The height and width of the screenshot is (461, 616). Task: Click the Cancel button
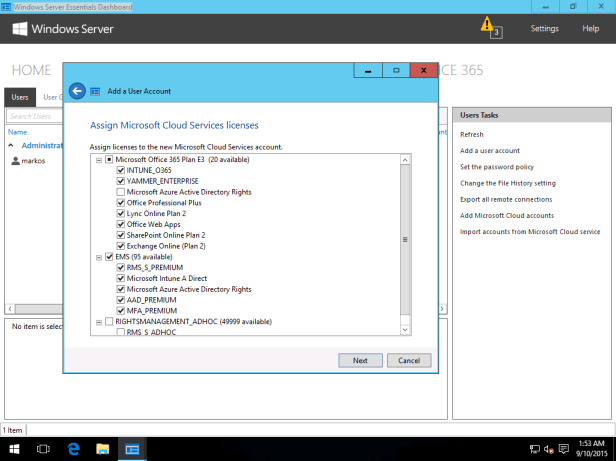tap(408, 360)
